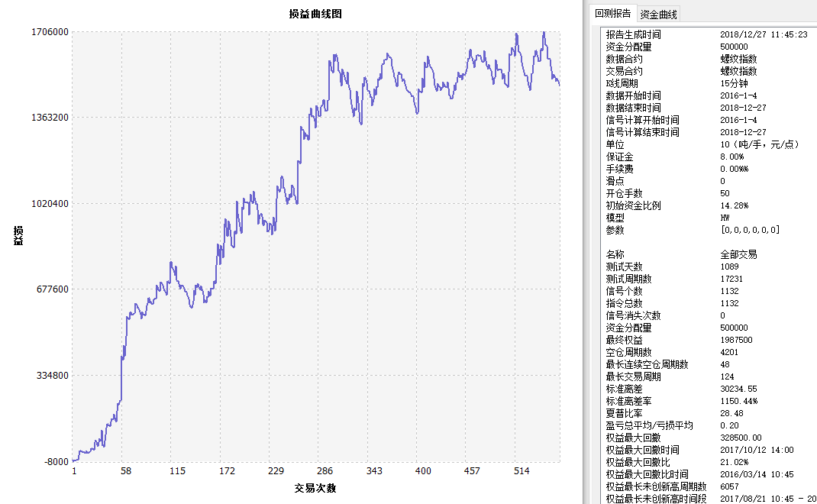Select the 保证金 8.00% row

(619, 157)
